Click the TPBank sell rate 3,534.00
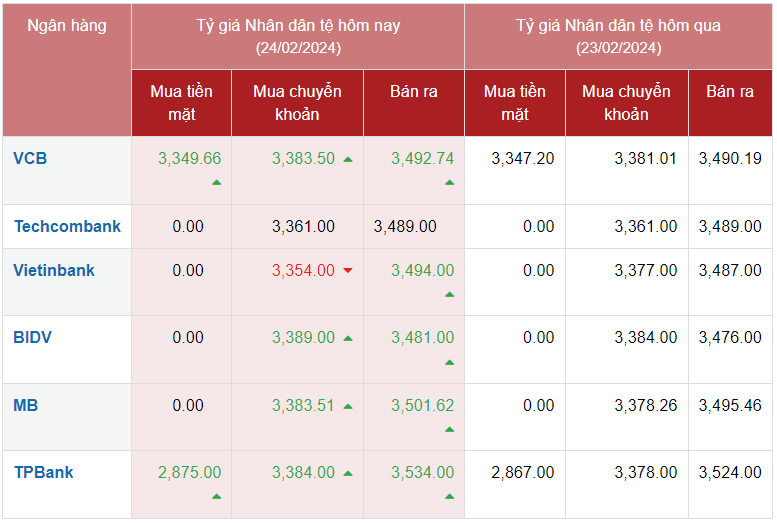The height and width of the screenshot is (524, 777). pos(422,472)
